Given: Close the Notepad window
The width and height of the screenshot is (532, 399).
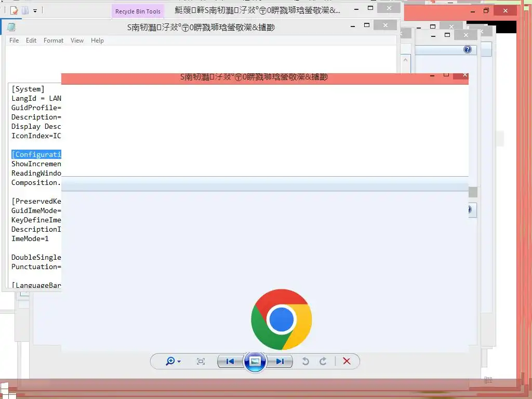Looking at the screenshot, I should pyautogui.click(x=385, y=25).
